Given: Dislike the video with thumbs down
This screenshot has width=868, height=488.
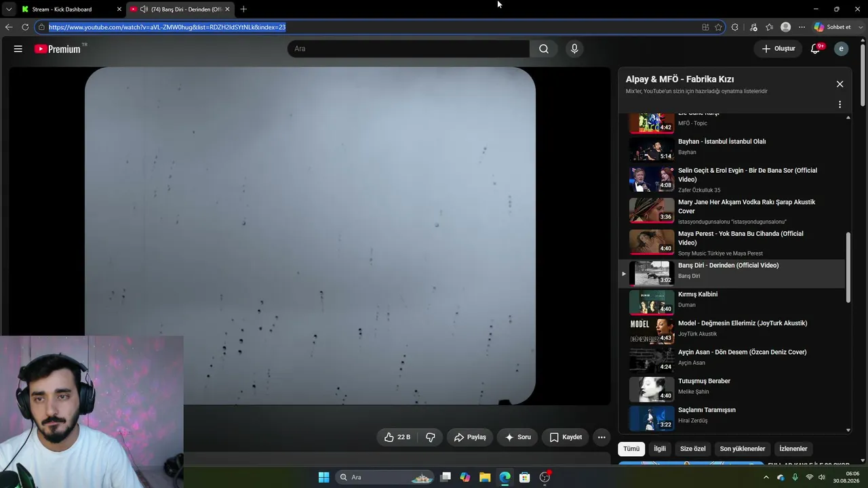Looking at the screenshot, I should tap(430, 437).
